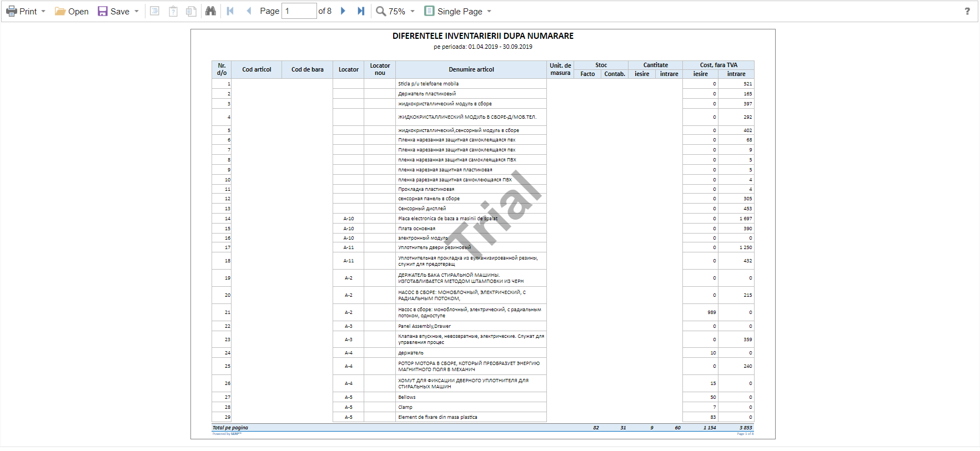The width and height of the screenshot is (980, 451).
Task: Click the Page number input field
Action: tap(299, 11)
